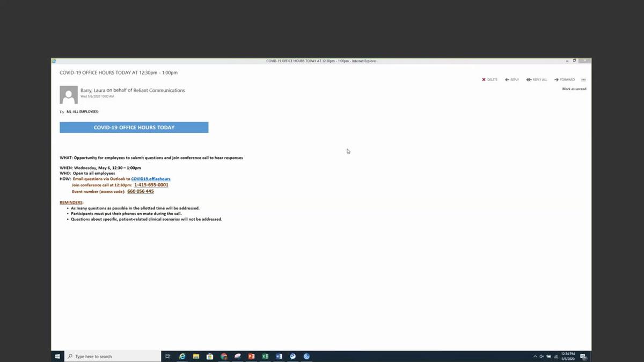
Task: Click the Delete button for this email
Action: pyautogui.click(x=489, y=79)
